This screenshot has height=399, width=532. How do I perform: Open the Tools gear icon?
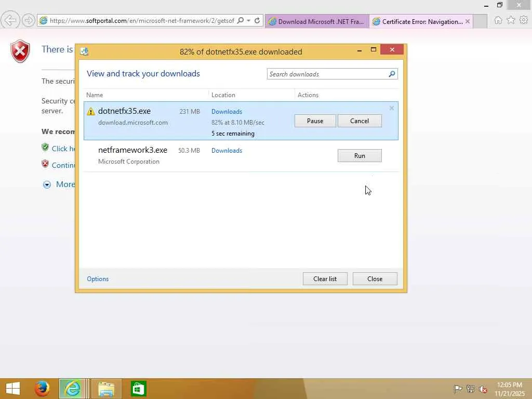[x=524, y=20]
